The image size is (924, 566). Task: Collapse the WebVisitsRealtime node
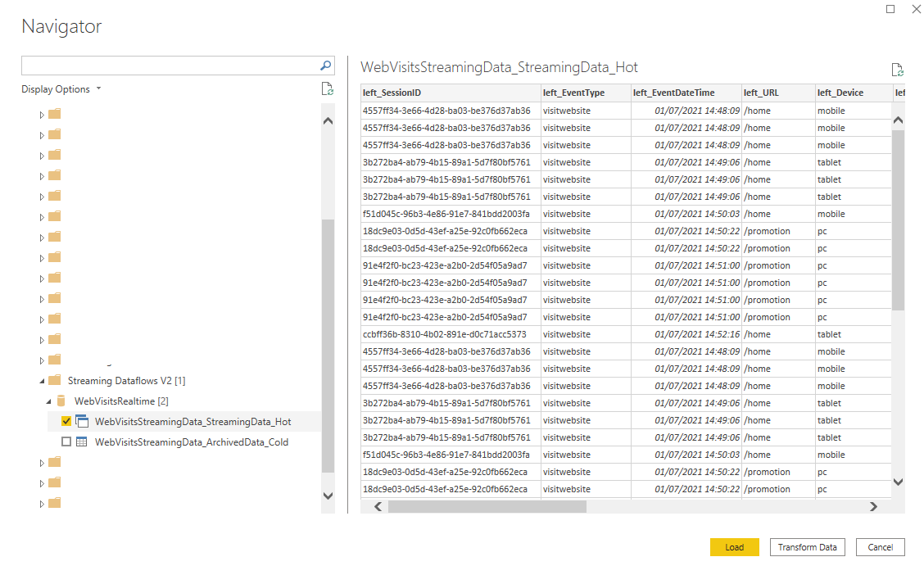[48, 401]
